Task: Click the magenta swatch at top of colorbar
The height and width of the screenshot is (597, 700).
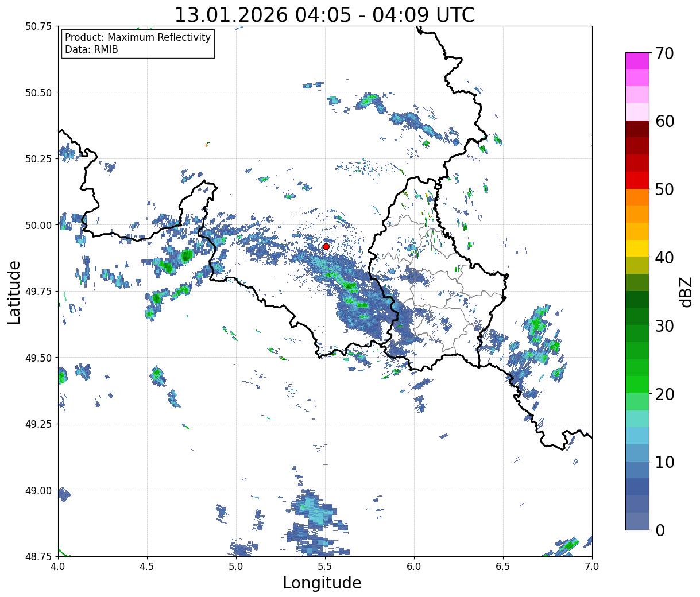Action: pyautogui.click(x=637, y=61)
